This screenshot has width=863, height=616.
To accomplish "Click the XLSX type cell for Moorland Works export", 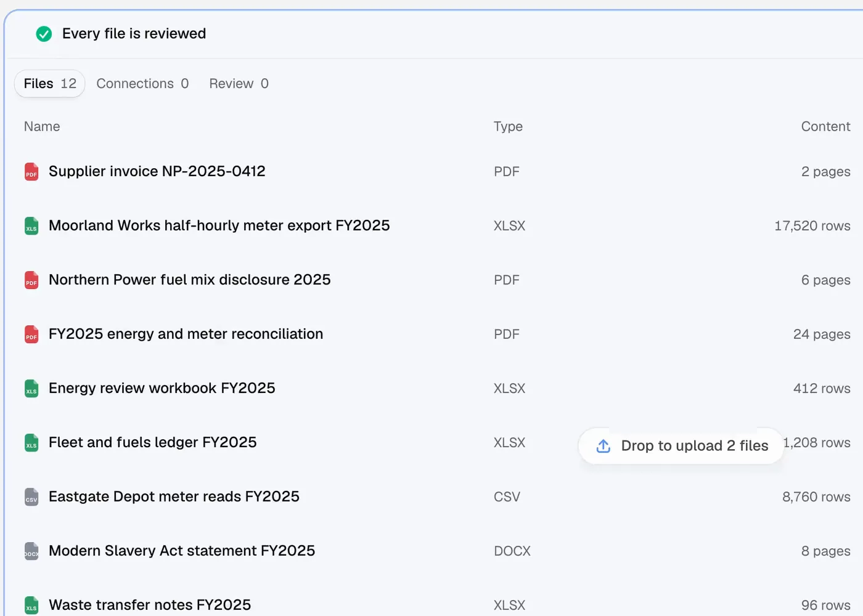I will click(510, 226).
